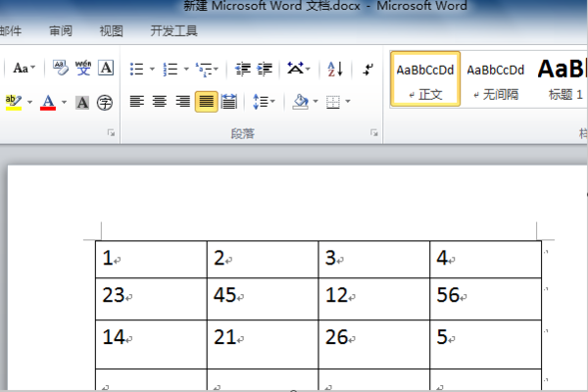The image size is (588, 392).
Task: Click table cell containing 26
Action: 374,344
